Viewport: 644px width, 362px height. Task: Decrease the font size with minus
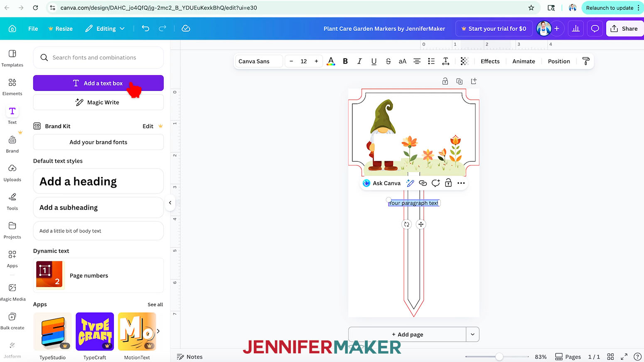[291, 61]
